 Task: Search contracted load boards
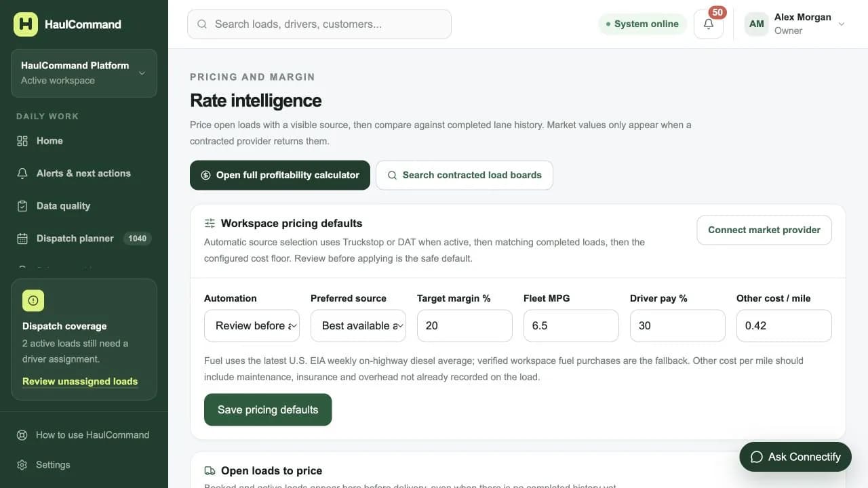pos(465,175)
